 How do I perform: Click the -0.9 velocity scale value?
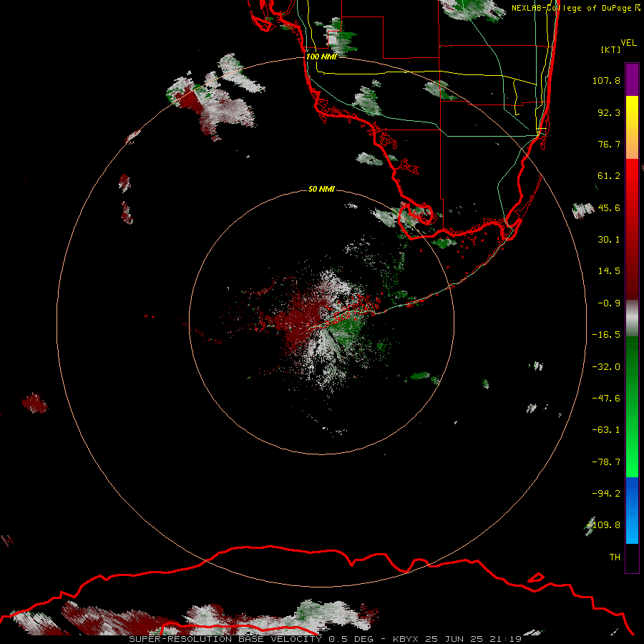pos(609,303)
